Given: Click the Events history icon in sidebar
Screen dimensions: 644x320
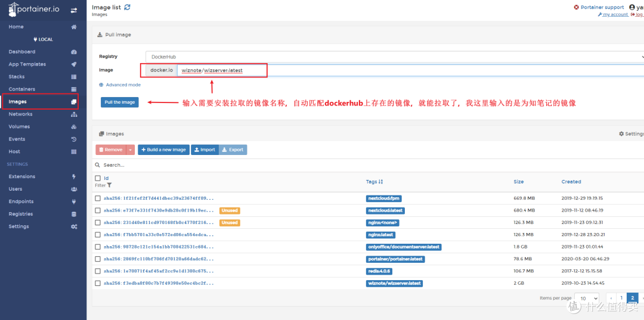Looking at the screenshot, I should [74, 139].
